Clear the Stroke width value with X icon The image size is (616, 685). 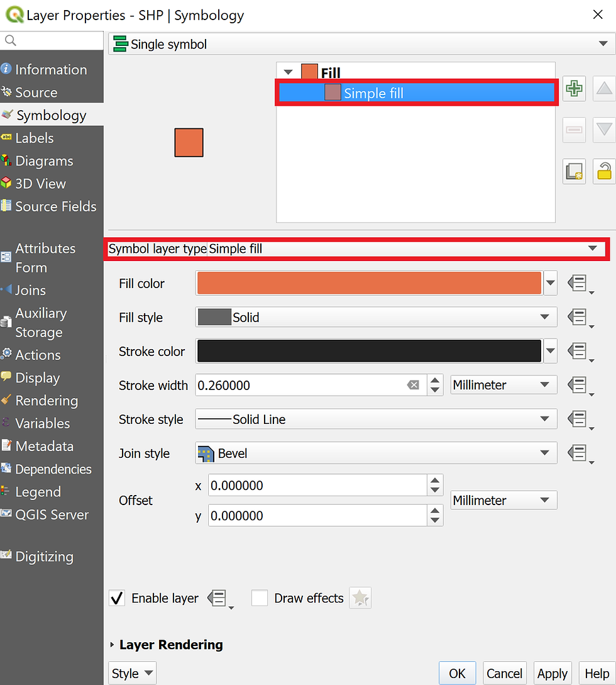[413, 385]
